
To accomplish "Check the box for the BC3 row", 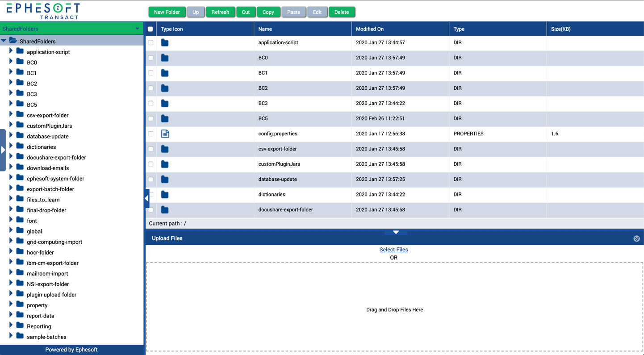I will [151, 104].
